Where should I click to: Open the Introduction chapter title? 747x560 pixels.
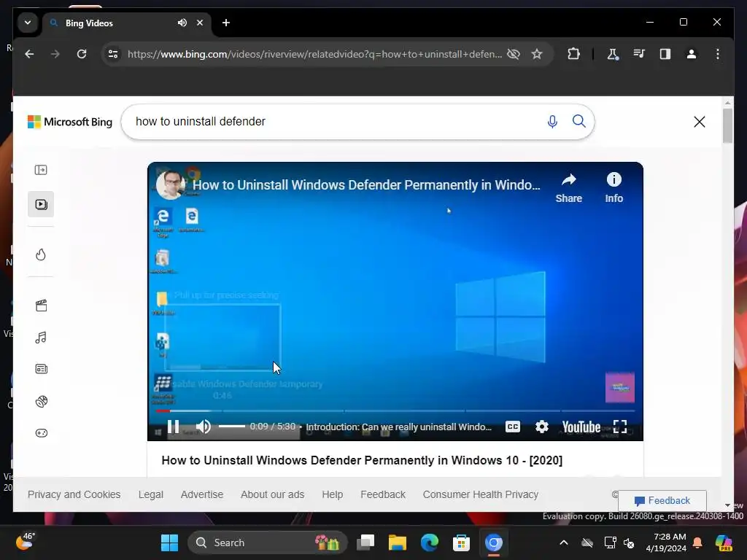(399, 427)
